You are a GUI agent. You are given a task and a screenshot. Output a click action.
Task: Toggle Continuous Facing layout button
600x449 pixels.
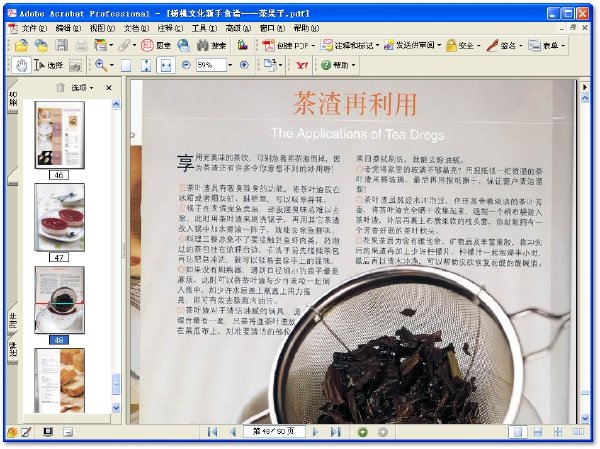(x=558, y=432)
